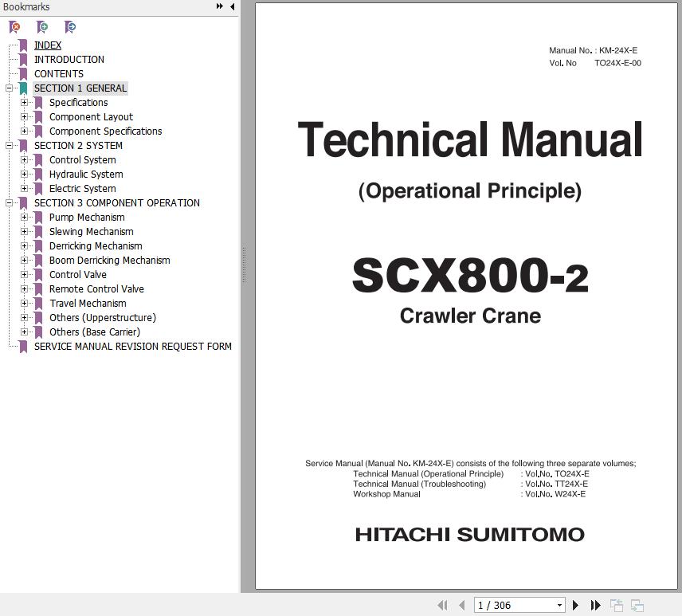This screenshot has width=682, height=616.
Task: Click the INDEX bookmark flag icon
Action: 23,45
